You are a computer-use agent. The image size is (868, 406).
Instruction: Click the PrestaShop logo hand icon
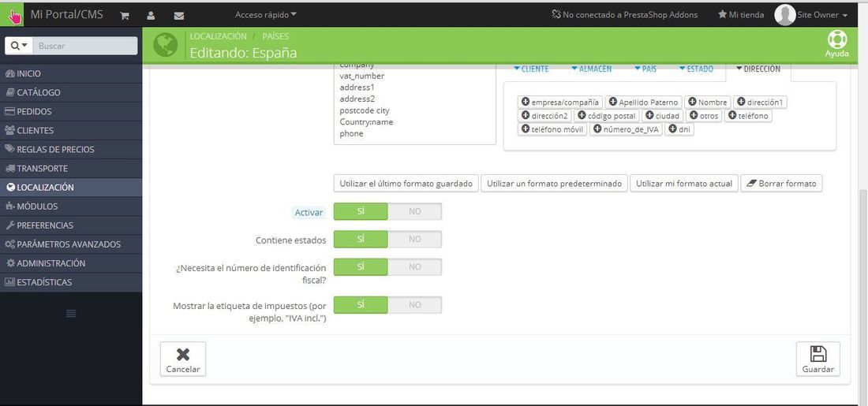click(x=12, y=15)
